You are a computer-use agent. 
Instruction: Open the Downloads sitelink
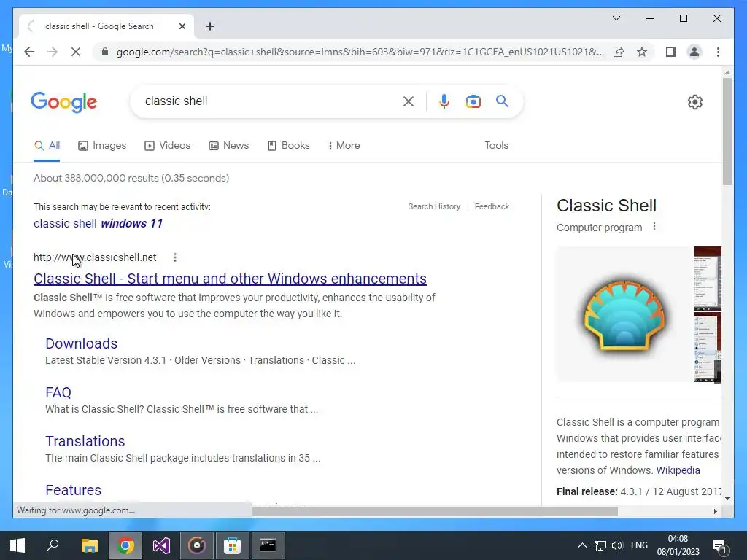pos(82,343)
